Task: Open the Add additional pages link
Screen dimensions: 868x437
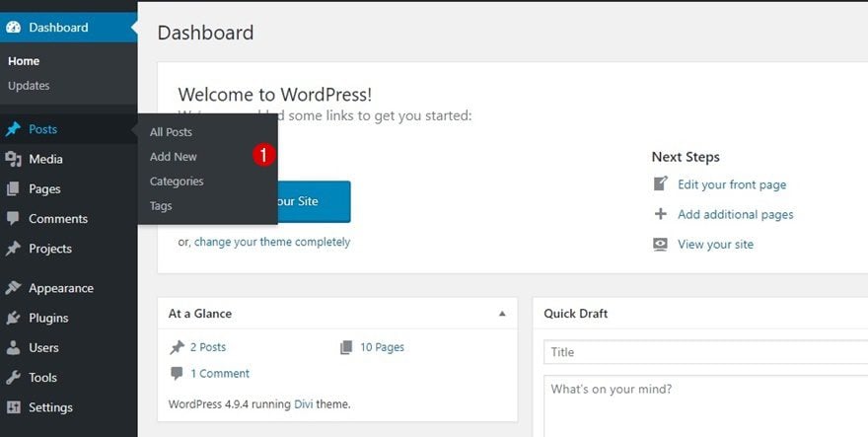Action: (736, 214)
